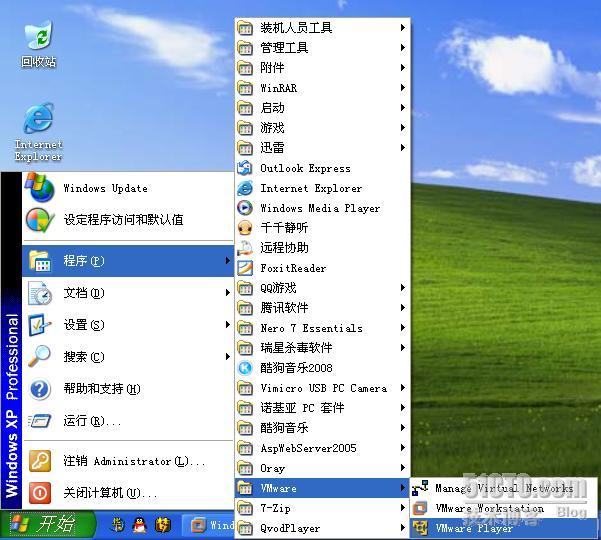Viewport: 601px width, 540px height.
Task: Expand the 迅雷 submenu arrow
Action: tap(402, 148)
